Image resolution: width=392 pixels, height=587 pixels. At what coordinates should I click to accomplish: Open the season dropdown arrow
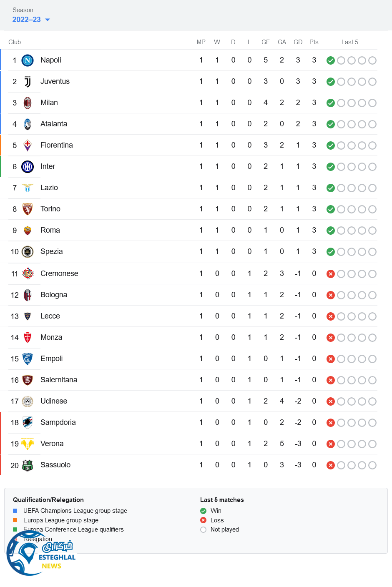pyautogui.click(x=48, y=20)
